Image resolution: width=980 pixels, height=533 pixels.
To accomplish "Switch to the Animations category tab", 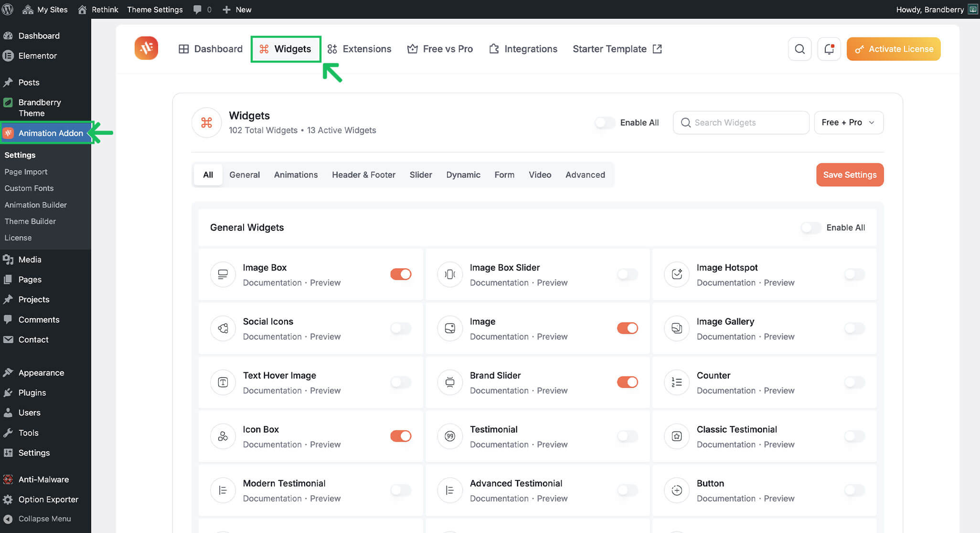I will (296, 174).
